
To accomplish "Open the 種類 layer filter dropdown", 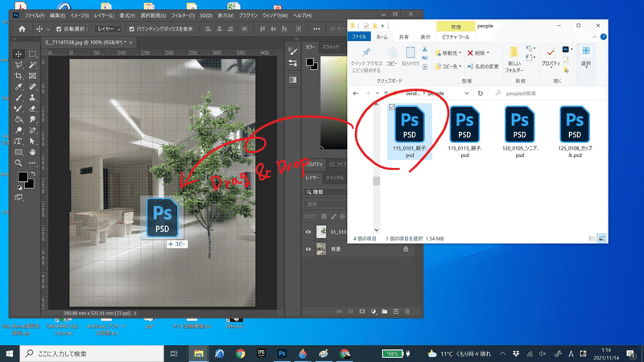I will point(327,192).
